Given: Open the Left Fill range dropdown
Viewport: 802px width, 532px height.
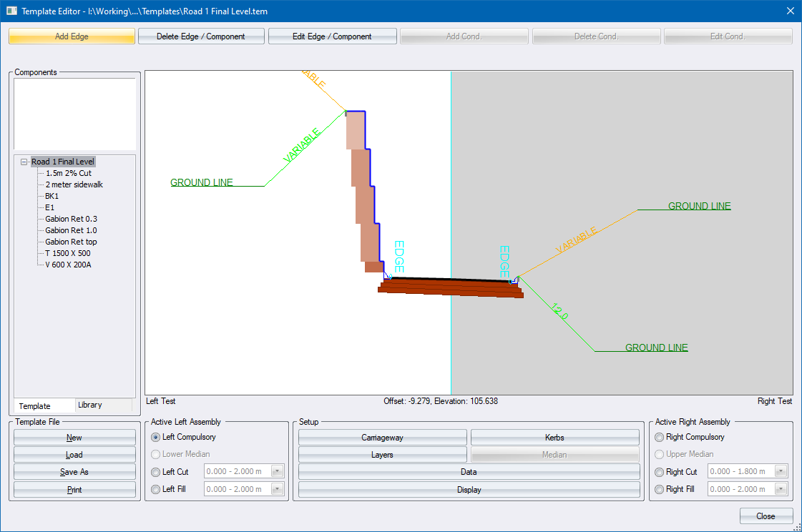Looking at the screenshot, I should pos(277,489).
